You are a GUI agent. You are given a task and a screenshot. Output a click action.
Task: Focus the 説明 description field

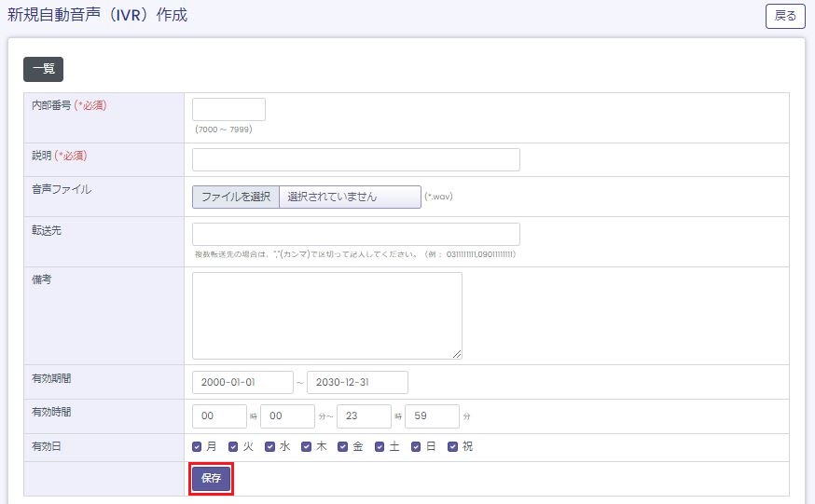[x=355, y=159]
